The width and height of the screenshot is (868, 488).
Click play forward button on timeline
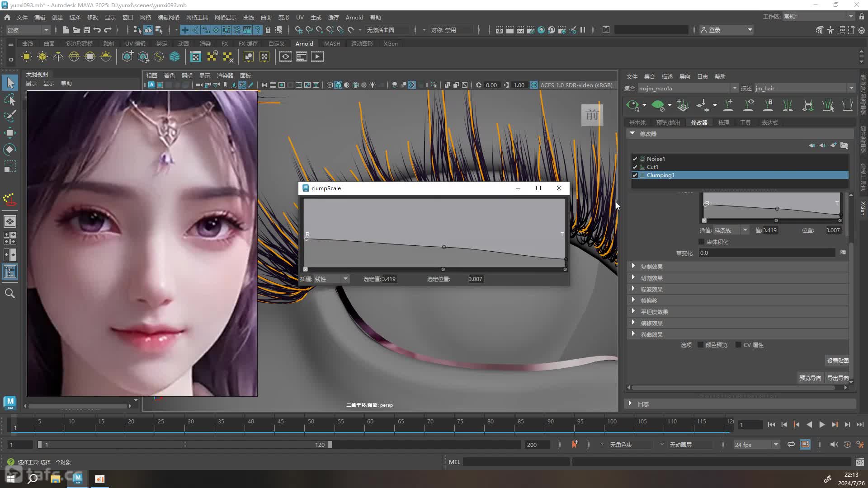[822, 425]
